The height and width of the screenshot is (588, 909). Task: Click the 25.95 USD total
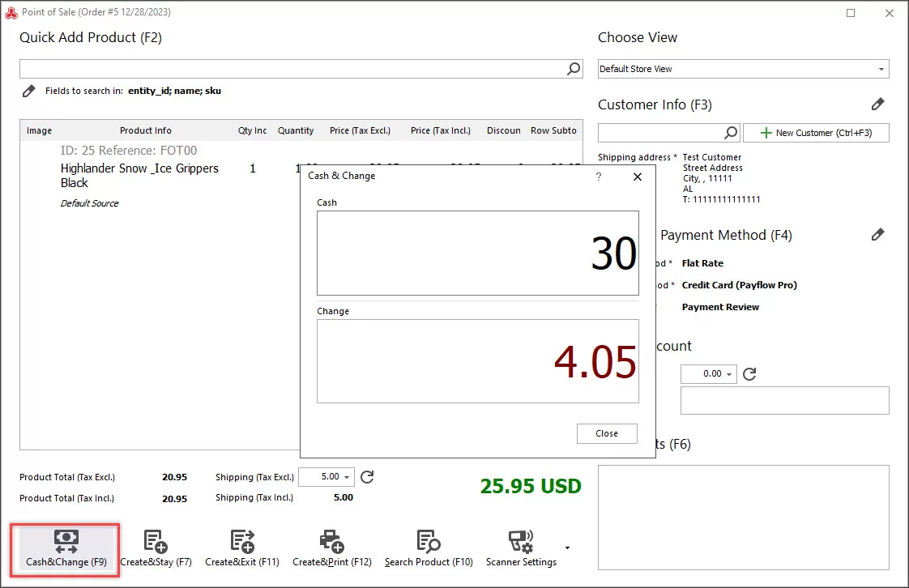click(x=531, y=486)
